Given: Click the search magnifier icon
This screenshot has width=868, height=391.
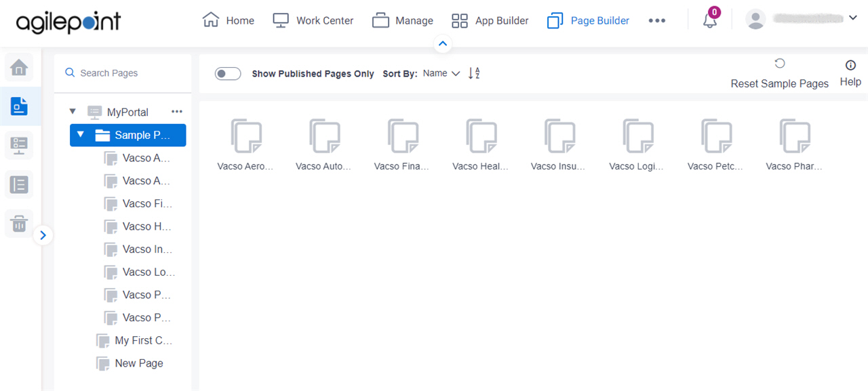Looking at the screenshot, I should coord(70,73).
